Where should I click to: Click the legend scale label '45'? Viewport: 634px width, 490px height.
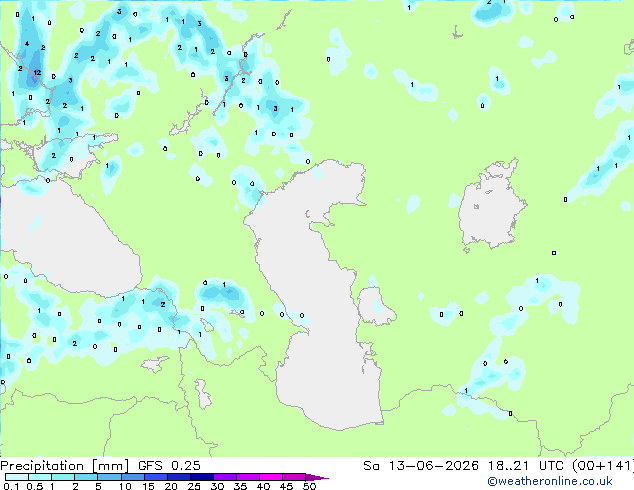286,486
